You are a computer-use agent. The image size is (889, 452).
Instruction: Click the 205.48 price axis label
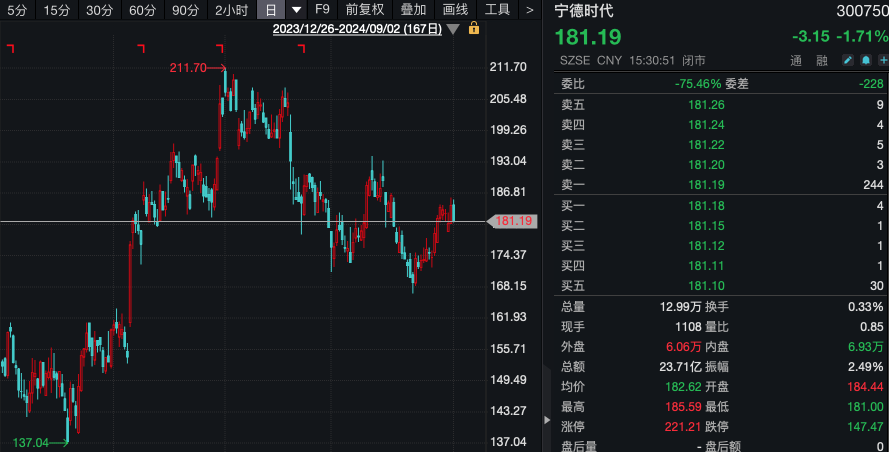pos(508,99)
